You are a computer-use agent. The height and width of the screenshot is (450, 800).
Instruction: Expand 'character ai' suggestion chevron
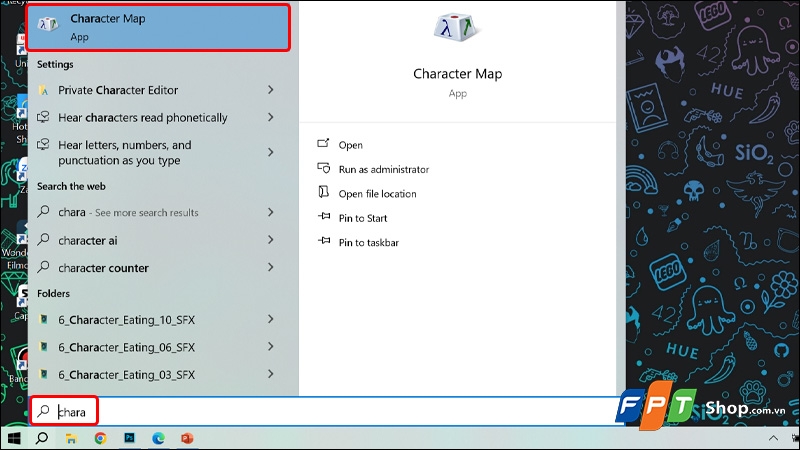271,239
